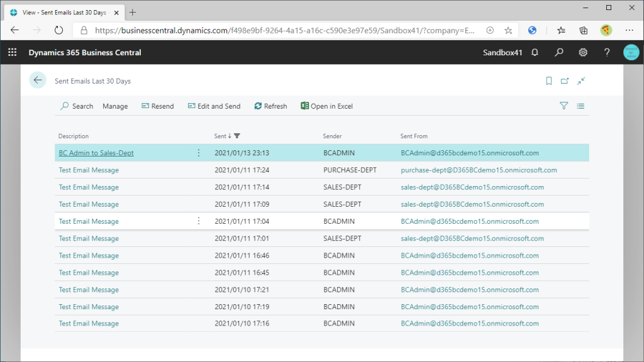Click the BCAdmin address in the 23:13 row
Viewport: 644px width, 362px height.
[470, 153]
